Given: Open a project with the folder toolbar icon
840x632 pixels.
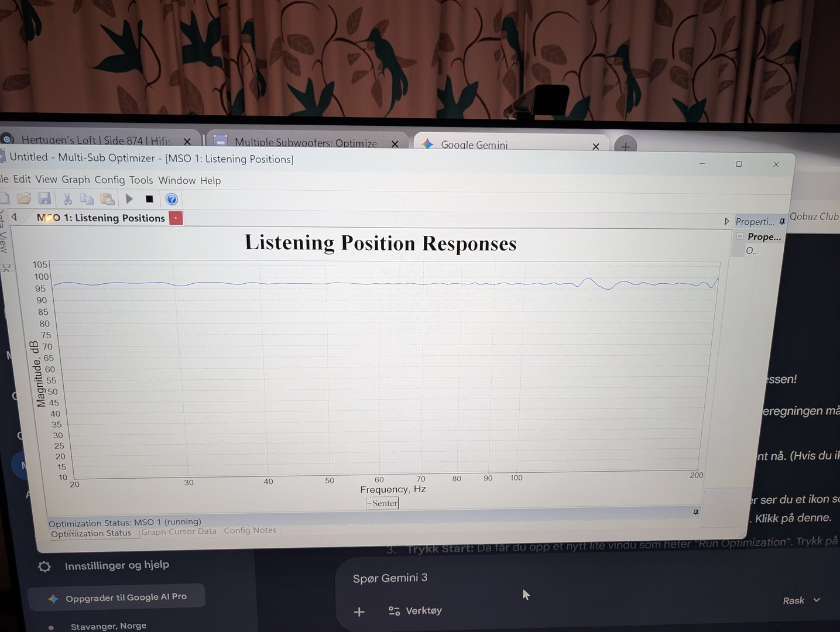Looking at the screenshot, I should tap(24, 198).
